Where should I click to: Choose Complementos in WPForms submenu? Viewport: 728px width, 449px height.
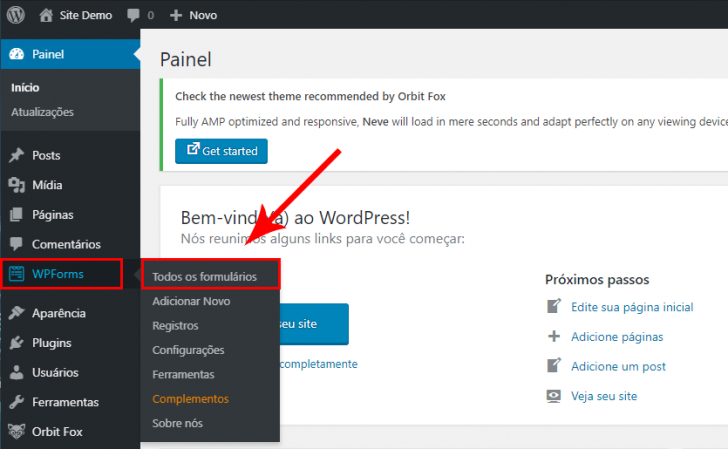(190, 398)
